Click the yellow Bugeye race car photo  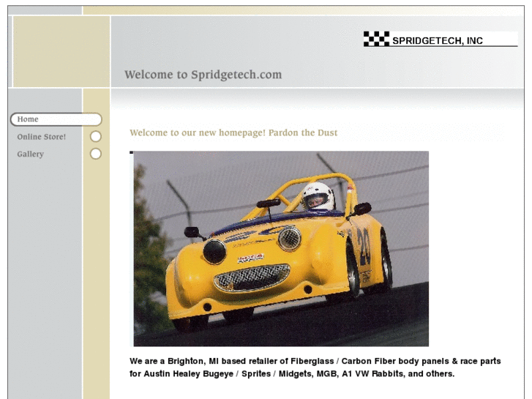281,249
